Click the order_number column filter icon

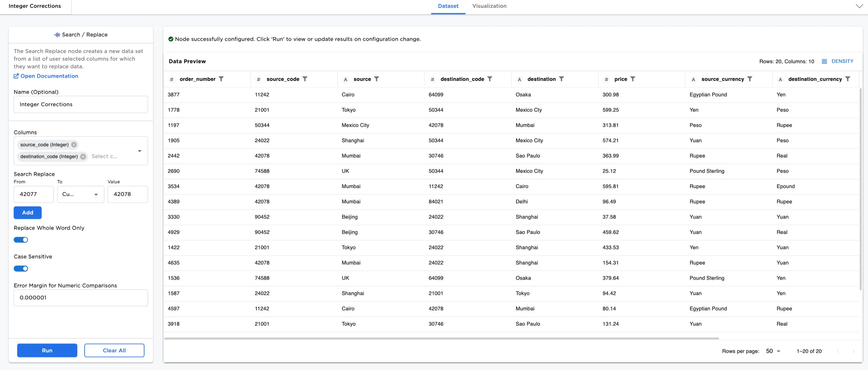(x=221, y=79)
